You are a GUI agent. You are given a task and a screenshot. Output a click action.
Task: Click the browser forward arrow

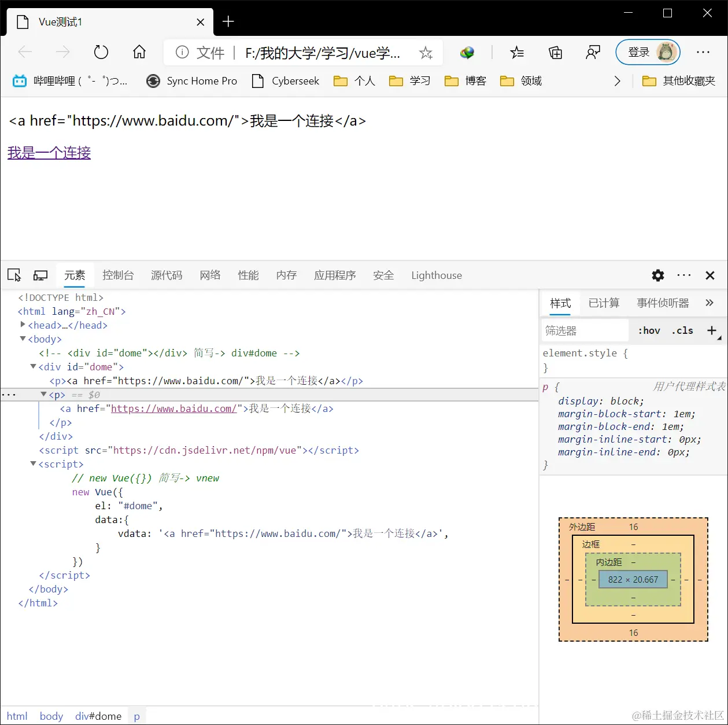point(62,53)
